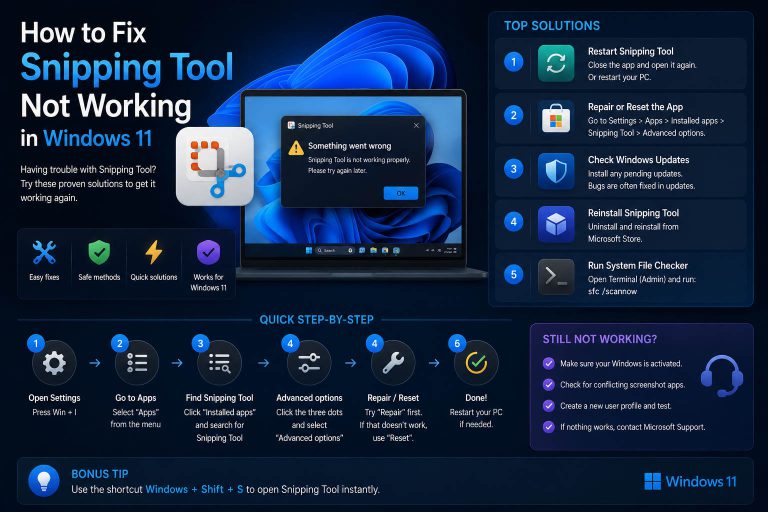Screen dimensions: 768x512
Task: Click the sfc /scannow command text
Action: [612, 292]
